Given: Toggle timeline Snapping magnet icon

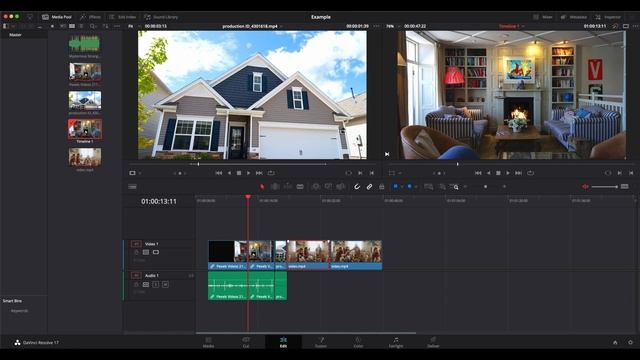Looking at the screenshot, I should coord(357,187).
